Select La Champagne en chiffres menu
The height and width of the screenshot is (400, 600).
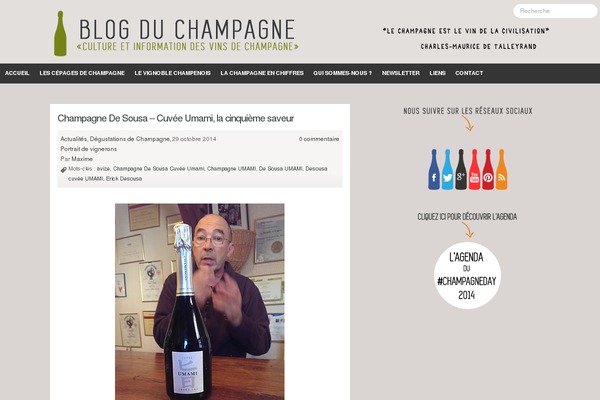pyautogui.click(x=262, y=73)
